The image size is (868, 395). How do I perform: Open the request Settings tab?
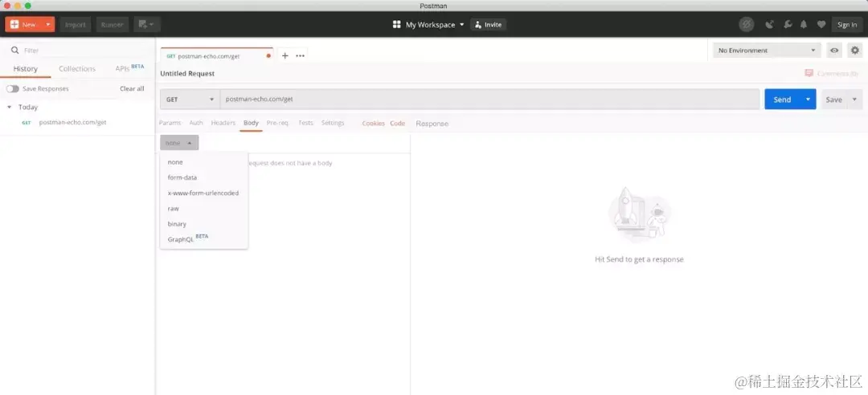click(333, 123)
